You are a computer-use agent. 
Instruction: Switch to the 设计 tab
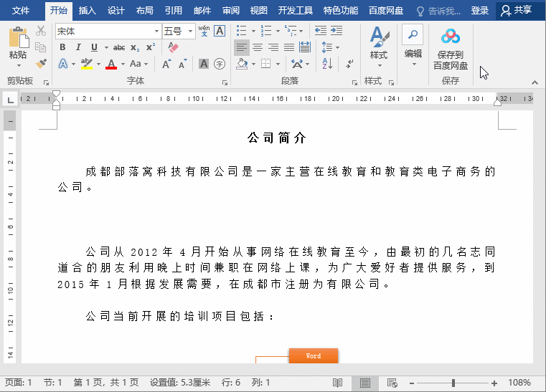[x=116, y=11]
